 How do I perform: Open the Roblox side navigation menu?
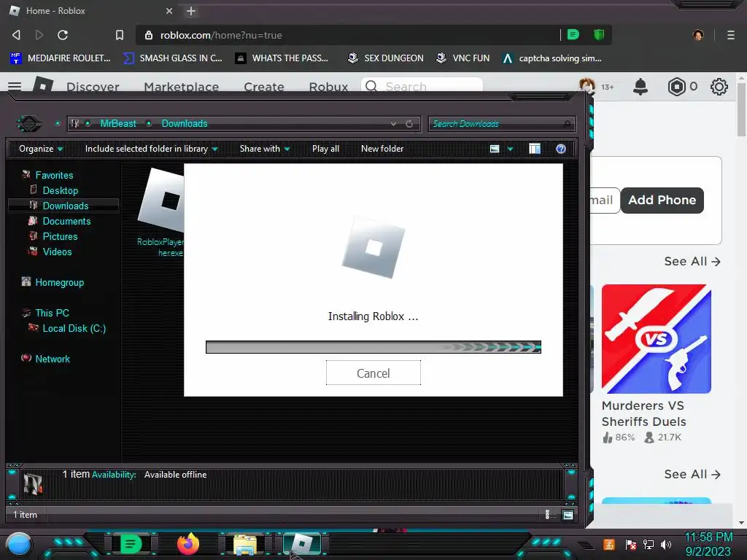(15, 86)
